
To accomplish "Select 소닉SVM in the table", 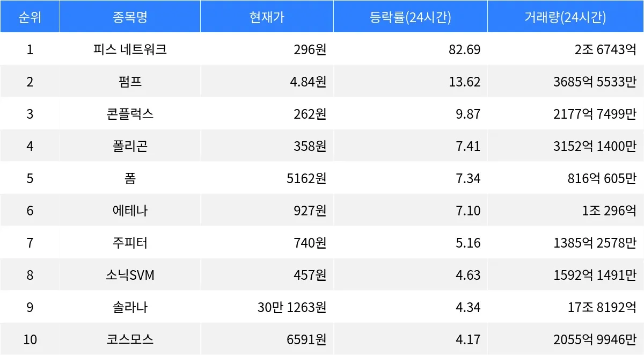I will coord(130,275).
